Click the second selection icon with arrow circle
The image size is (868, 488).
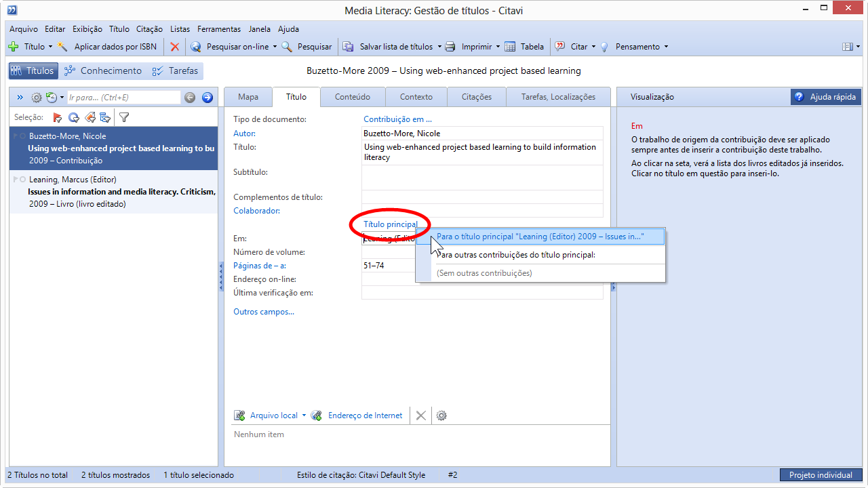coord(73,117)
